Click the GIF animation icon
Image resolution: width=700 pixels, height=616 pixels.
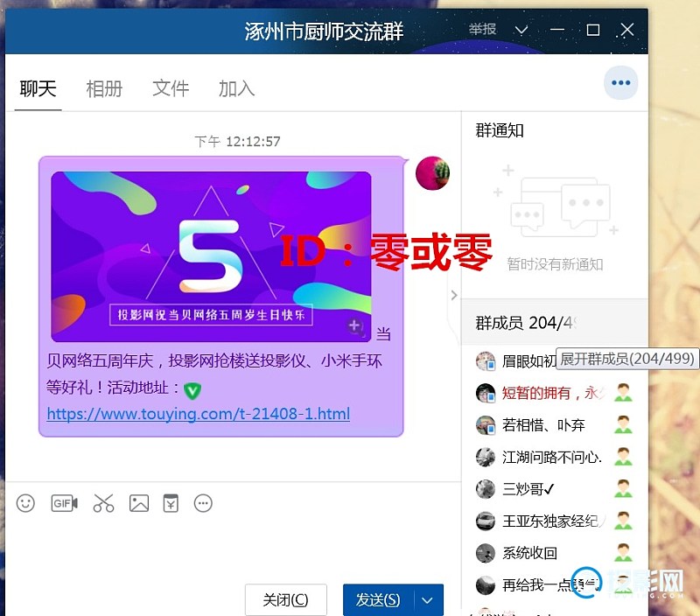pyautogui.click(x=64, y=503)
